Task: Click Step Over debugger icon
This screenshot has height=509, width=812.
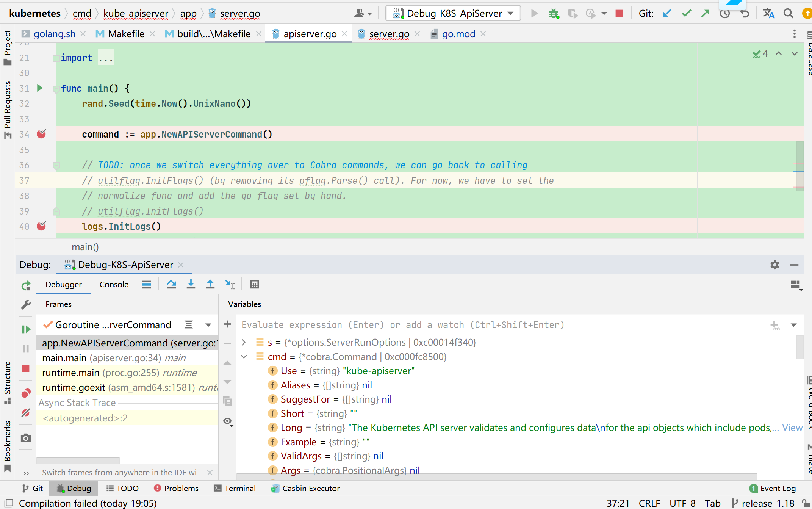Action: 171,284
